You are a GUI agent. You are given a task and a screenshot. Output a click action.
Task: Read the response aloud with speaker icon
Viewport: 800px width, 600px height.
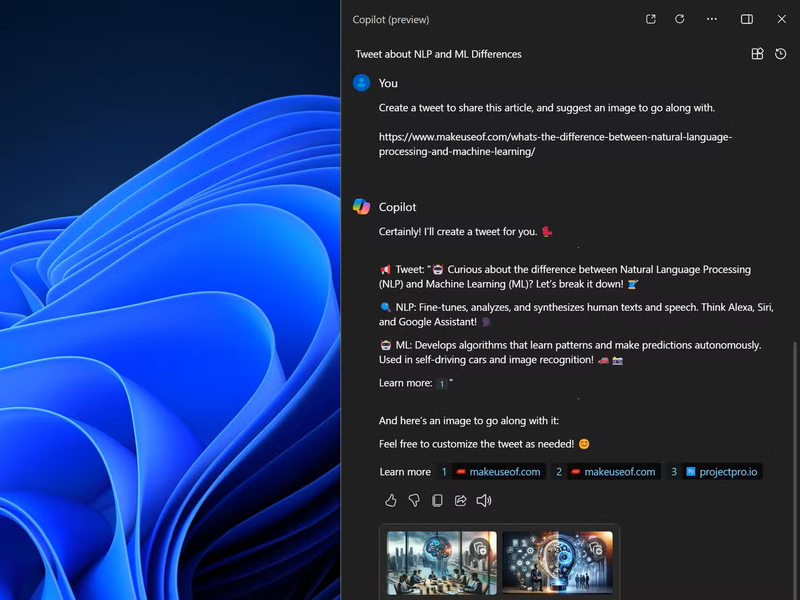(484, 500)
